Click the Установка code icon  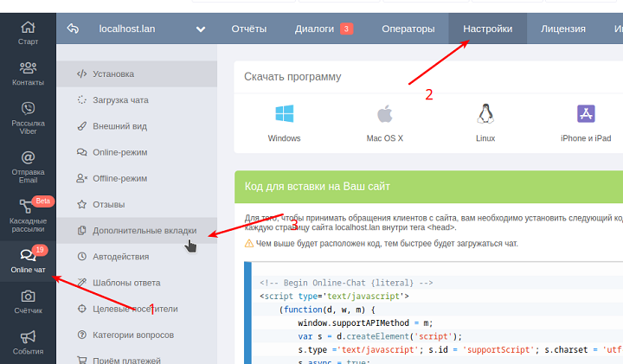[x=82, y=73]
